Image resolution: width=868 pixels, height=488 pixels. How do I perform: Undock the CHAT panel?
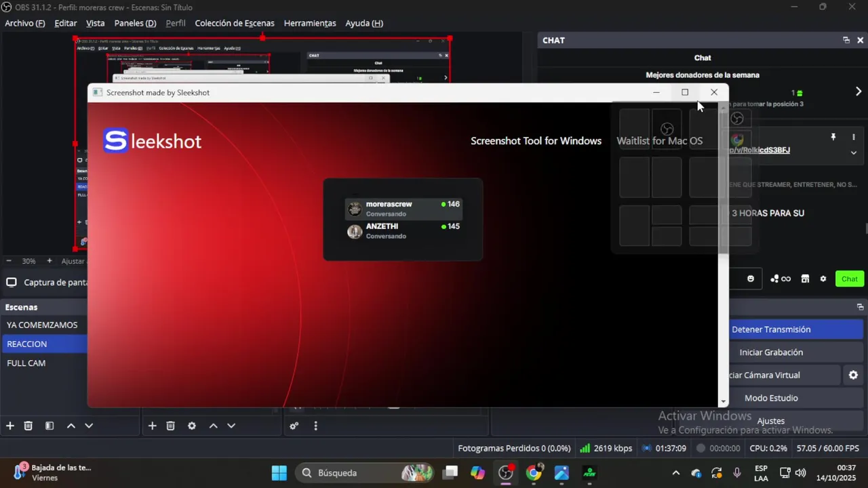(x=846, y=40)
